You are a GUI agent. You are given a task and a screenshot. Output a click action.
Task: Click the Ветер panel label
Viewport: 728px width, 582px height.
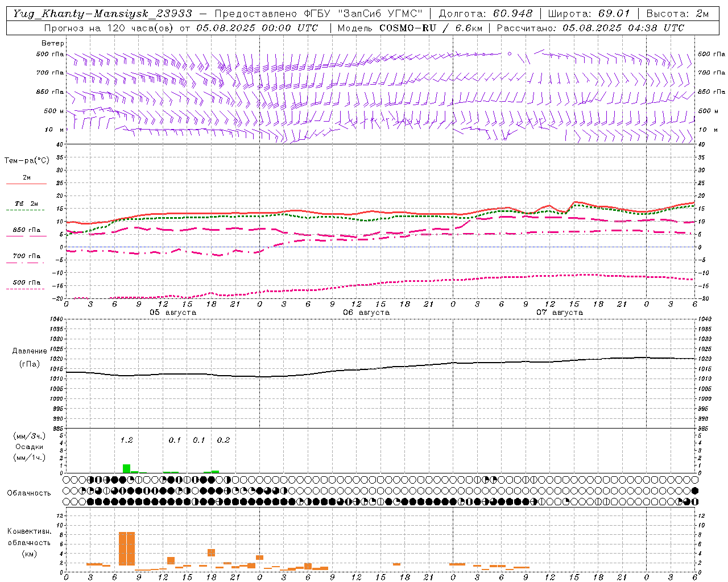coord(53,43)
